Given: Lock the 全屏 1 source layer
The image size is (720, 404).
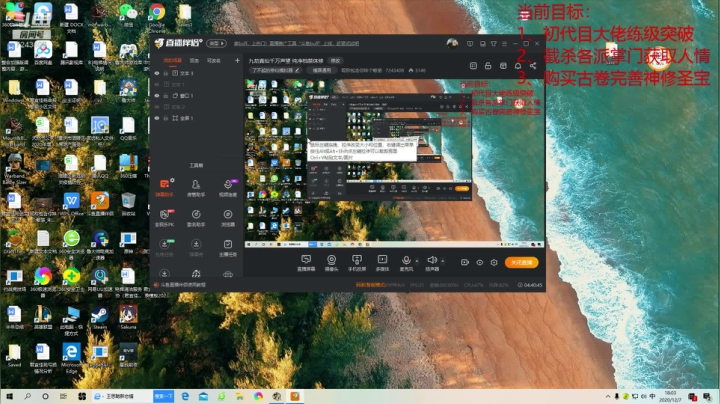Looking at the screenshot, I should [x=166, y=118].
